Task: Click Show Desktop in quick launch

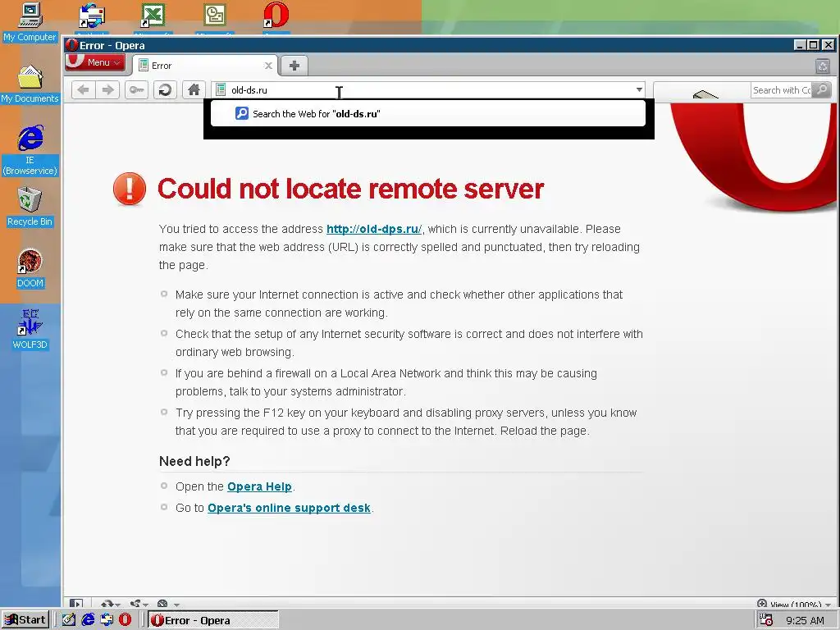Action: pyautogui.click(x=69, y=620)
